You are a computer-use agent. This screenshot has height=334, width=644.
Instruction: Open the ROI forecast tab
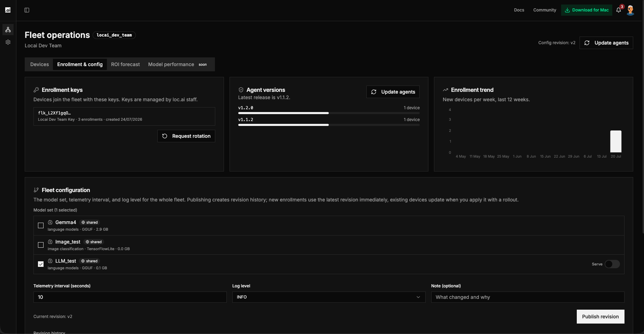coord(125,64)
